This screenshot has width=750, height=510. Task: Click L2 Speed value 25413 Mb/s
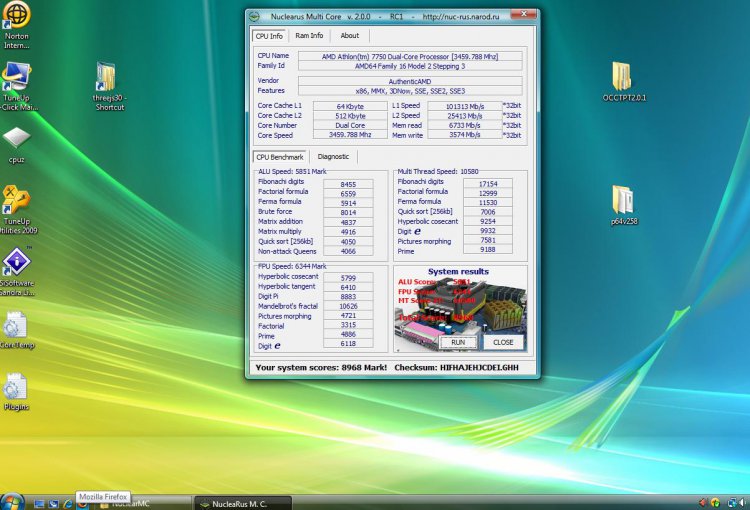[x=464, y=116]
